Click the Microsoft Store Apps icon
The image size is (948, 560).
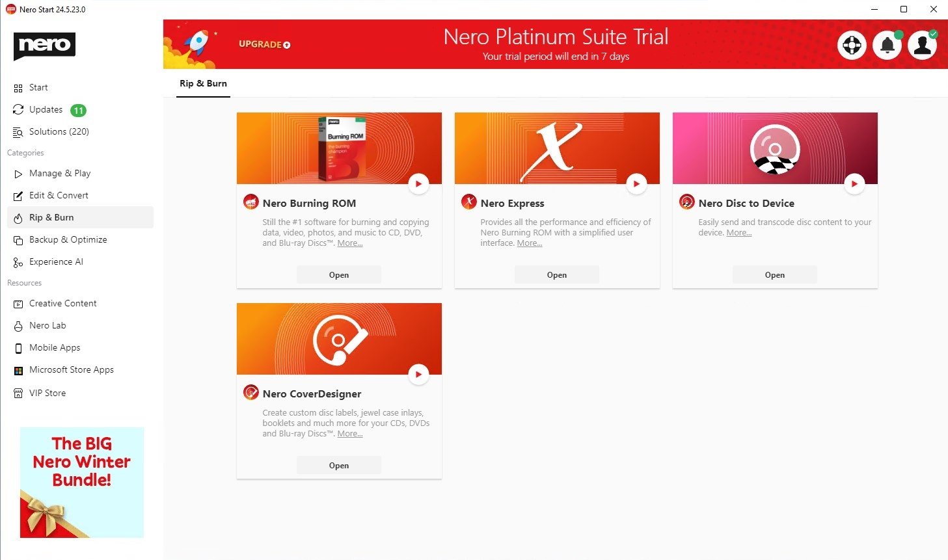tap(18, 371)
